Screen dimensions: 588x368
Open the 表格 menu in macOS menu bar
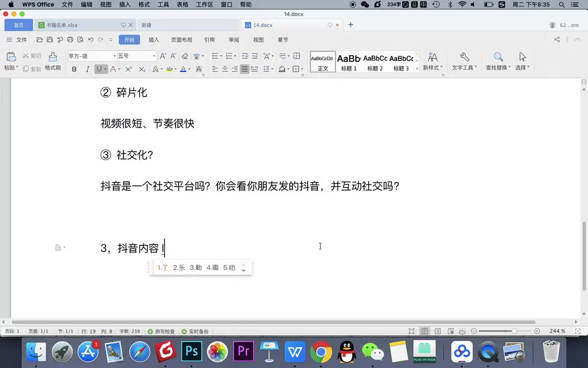point(182,5)
